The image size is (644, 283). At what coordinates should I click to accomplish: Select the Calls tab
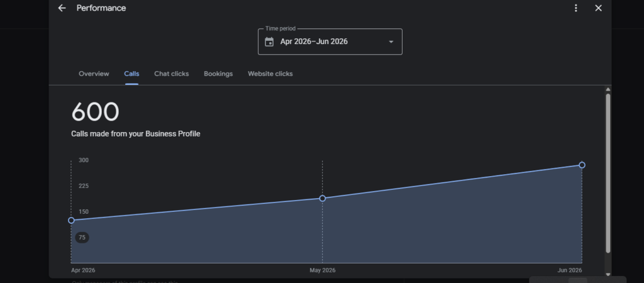tap(132, 74)
